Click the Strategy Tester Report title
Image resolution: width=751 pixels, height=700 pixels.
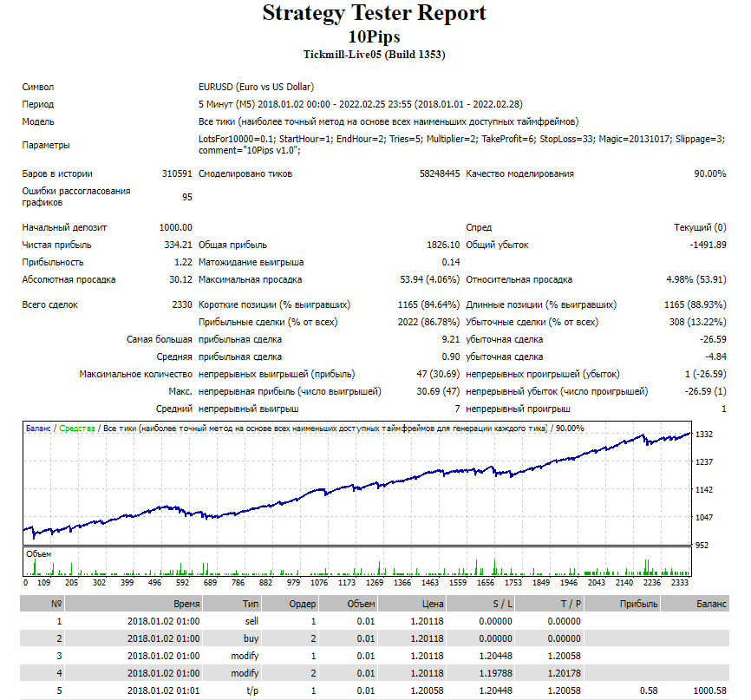click(374, 14)
